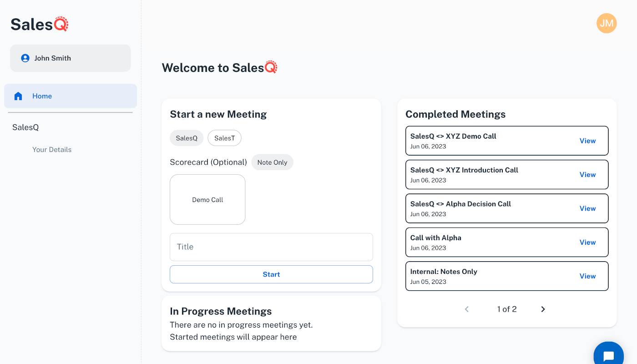Expand the SalesQ sidebar section
This screenshot has height=364, width=637.
pos(25,127)
